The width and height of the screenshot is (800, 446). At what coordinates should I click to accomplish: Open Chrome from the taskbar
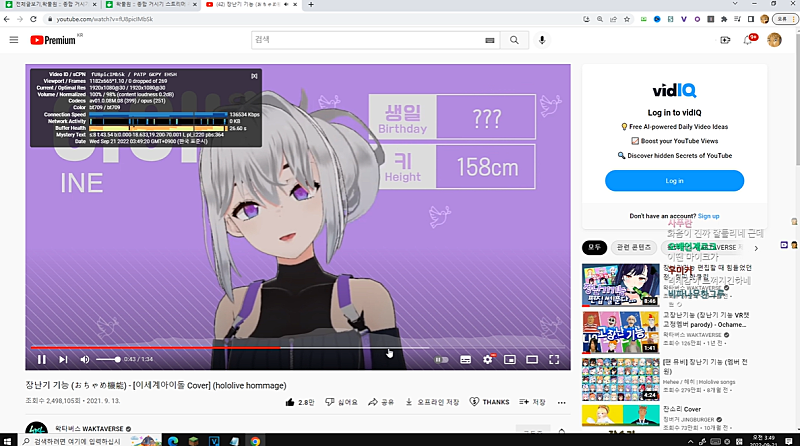coord(255,441)
